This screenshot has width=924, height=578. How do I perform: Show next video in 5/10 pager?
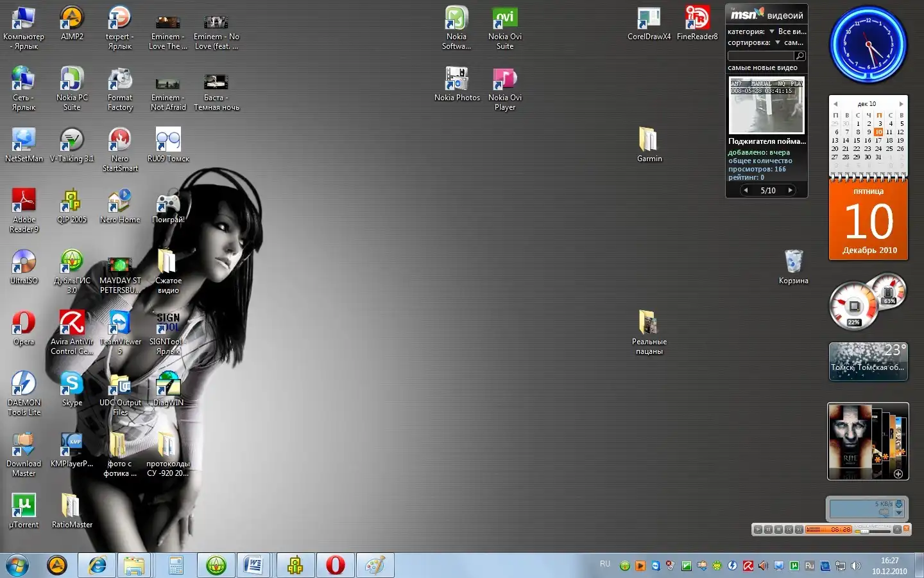pyautogui.click(x=791, y=190)
